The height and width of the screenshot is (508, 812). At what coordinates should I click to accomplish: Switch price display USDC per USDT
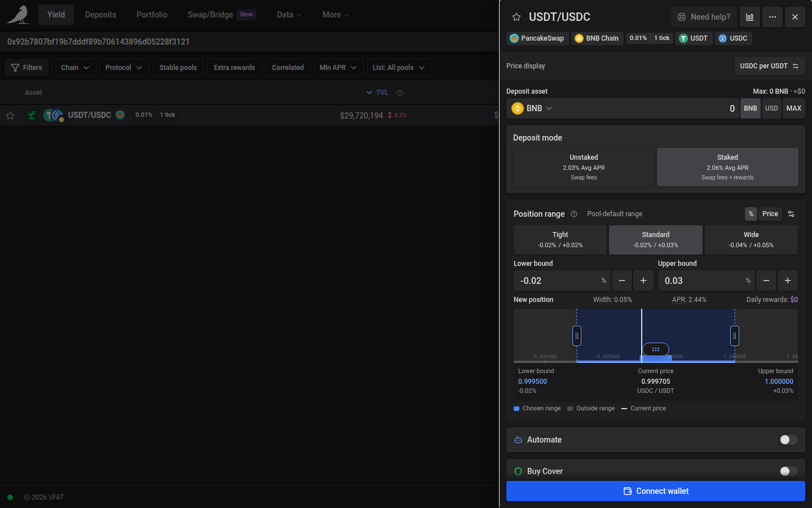(769, 66)
